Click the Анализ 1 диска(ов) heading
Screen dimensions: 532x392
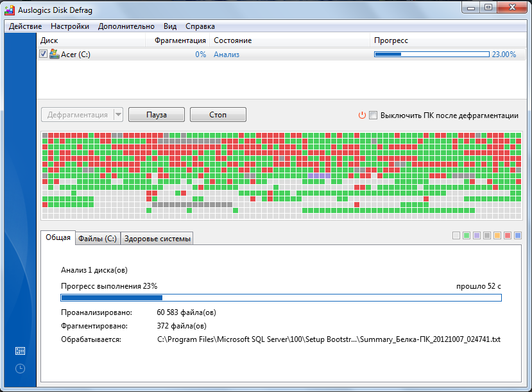[x=94, y=270]
